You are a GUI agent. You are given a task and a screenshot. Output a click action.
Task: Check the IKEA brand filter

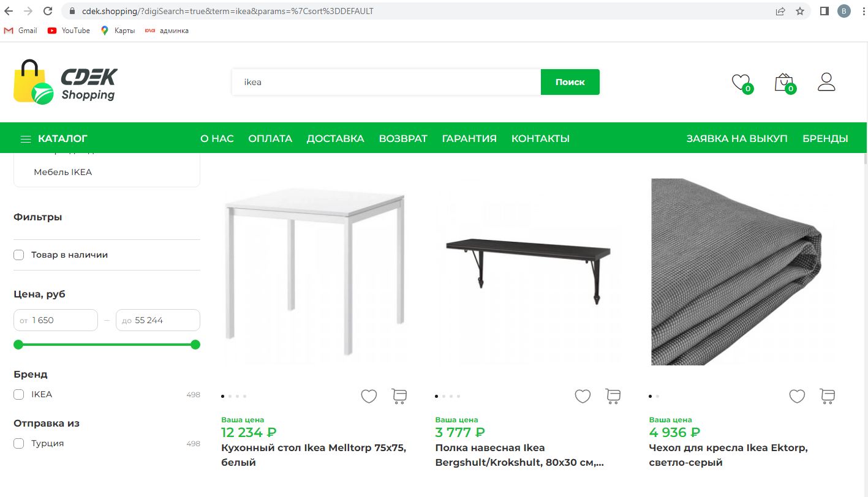pos(19,395)
